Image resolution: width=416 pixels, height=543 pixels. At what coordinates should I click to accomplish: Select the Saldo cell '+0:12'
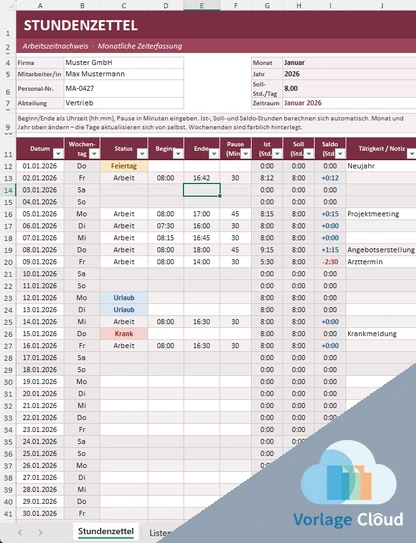pos(330,178)
